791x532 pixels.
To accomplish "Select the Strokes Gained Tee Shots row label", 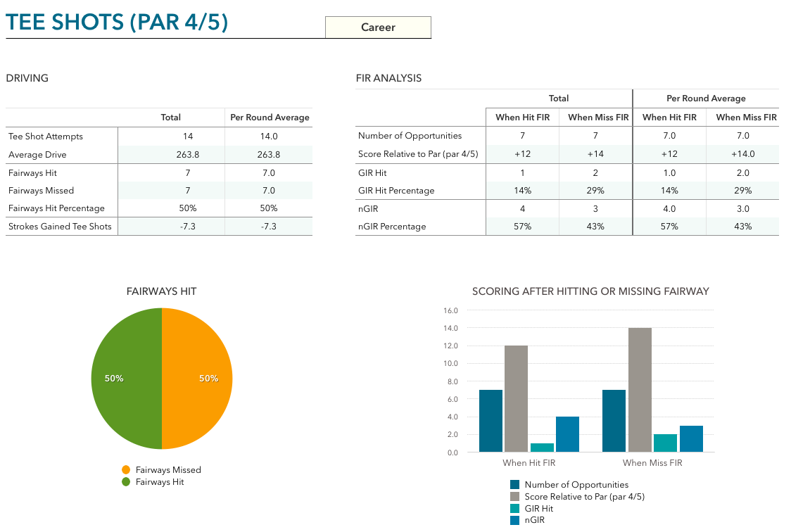I will (x=60, y=227).
